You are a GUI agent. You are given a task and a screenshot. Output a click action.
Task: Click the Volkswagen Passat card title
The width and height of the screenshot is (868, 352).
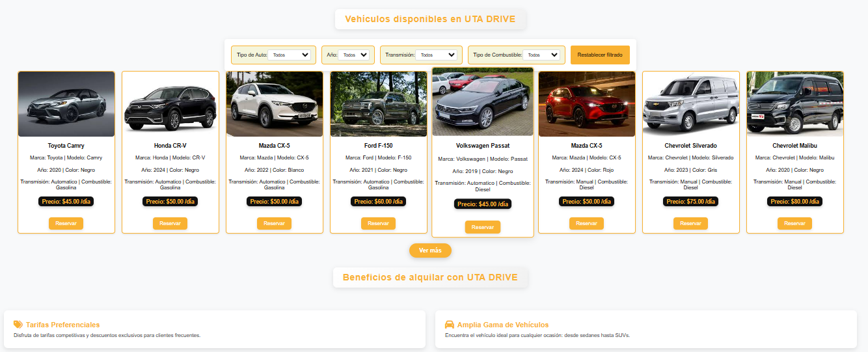click(x=483, y=146)
